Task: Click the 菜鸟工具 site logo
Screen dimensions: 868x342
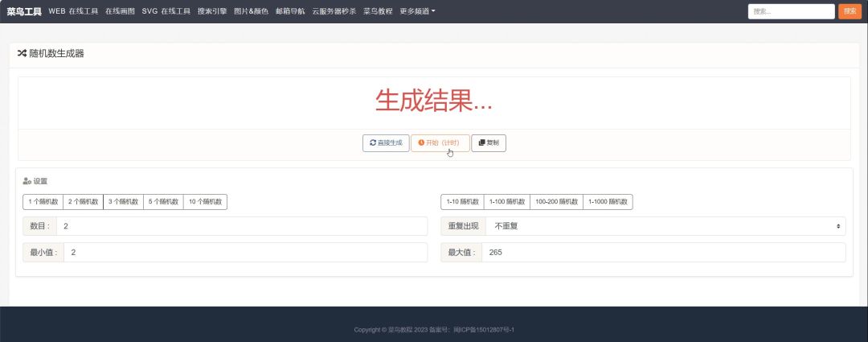Action: coord(24,11)
